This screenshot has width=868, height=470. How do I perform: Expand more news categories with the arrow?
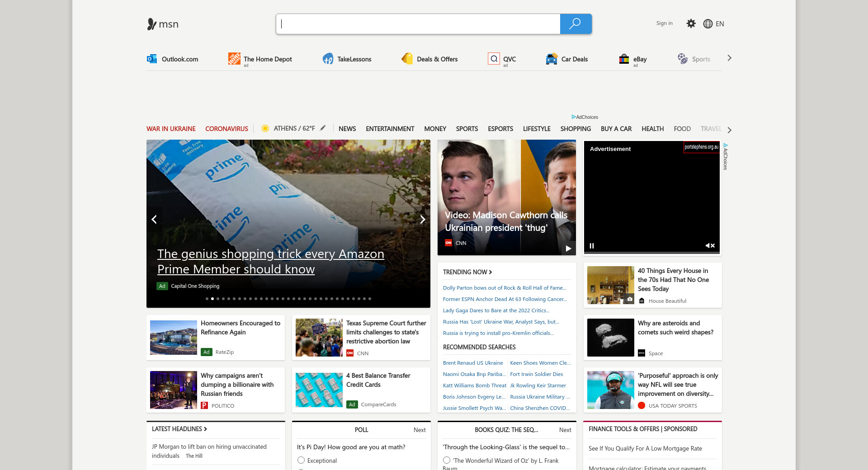tap(729, 130)
